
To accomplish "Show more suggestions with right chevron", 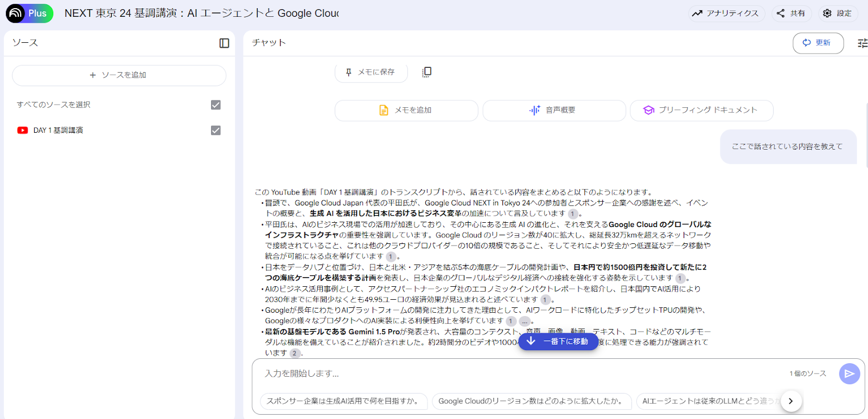I will click(x=791, y=401).
